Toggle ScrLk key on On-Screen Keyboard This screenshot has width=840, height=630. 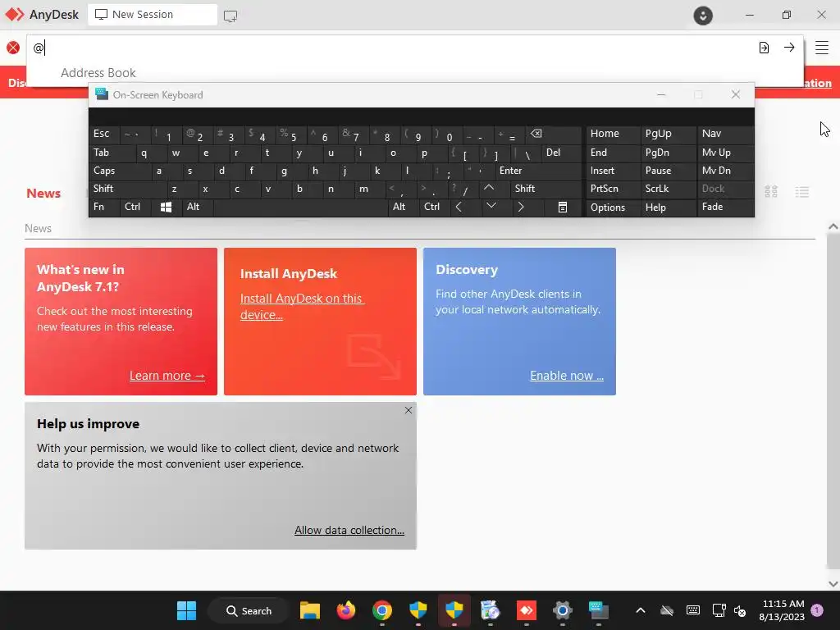click(667, 189)
